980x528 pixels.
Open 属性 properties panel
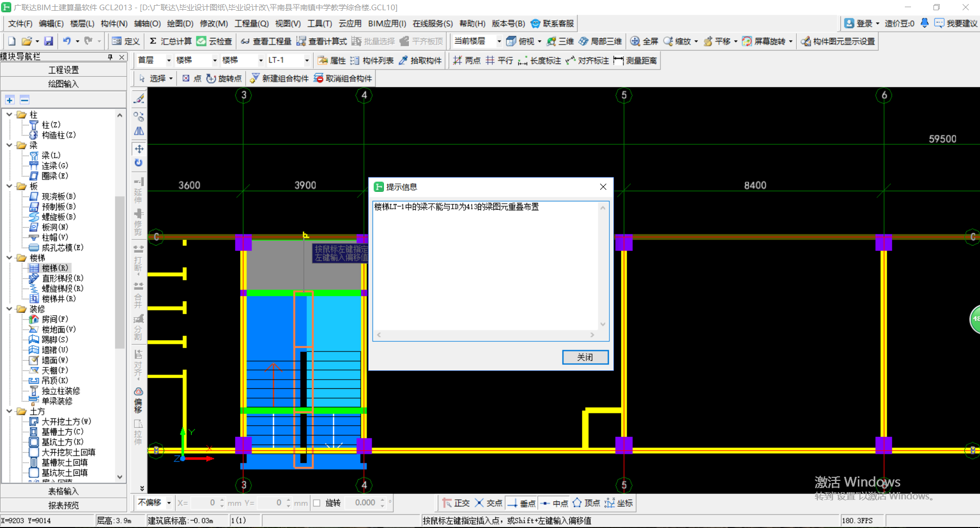point(332,60)
